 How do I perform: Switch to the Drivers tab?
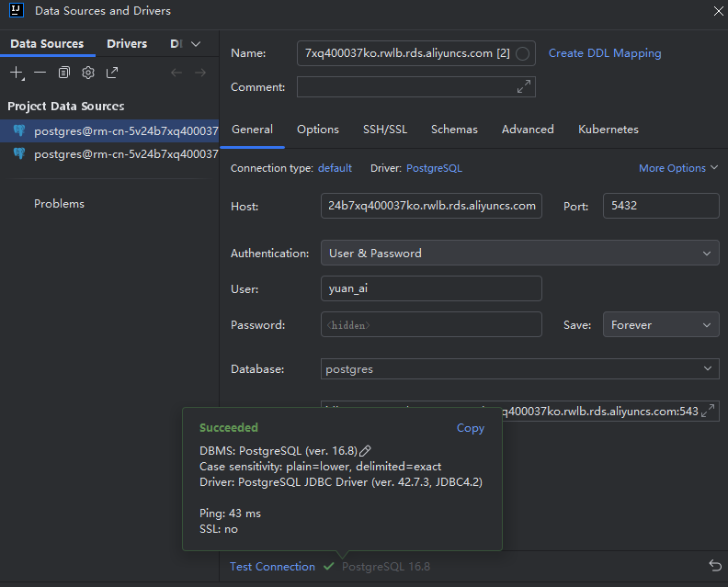[x=127, y=43]
